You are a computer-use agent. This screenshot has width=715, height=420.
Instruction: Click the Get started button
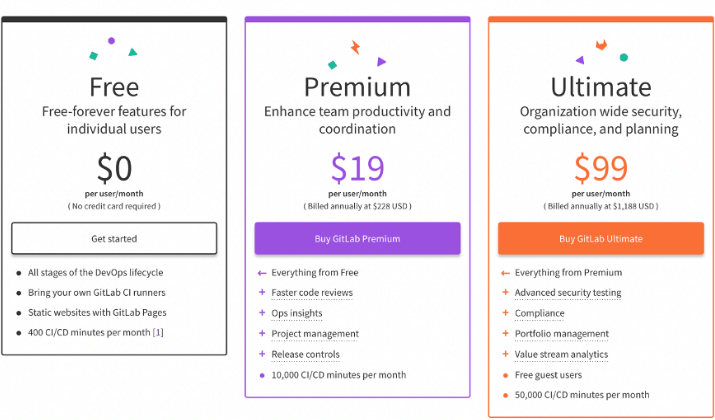pos(114,239)
